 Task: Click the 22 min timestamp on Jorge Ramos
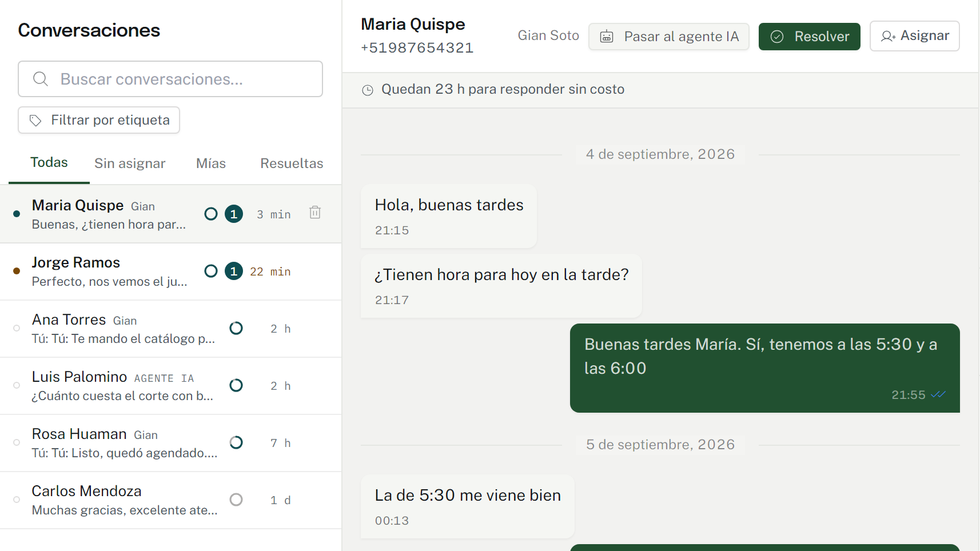tap(270, 271)
